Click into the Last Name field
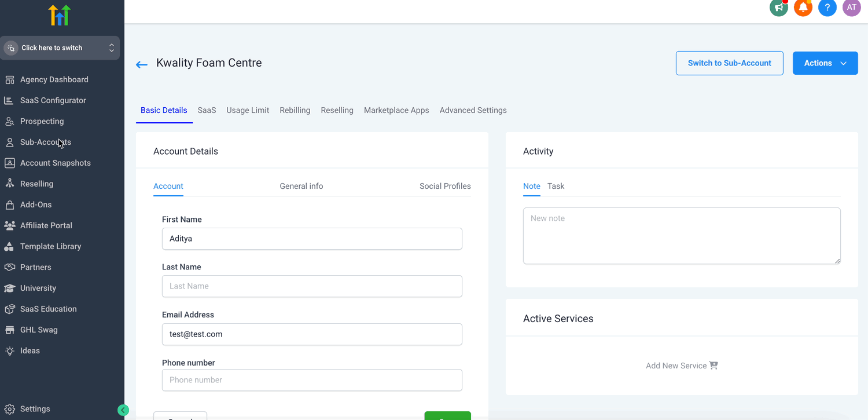The image size is (868, 420). click(x=312, y=286)
